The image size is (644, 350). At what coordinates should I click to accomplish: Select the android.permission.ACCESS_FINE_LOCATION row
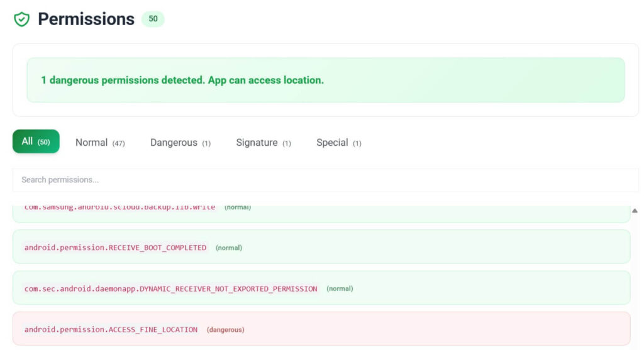[x=321, y=329]
